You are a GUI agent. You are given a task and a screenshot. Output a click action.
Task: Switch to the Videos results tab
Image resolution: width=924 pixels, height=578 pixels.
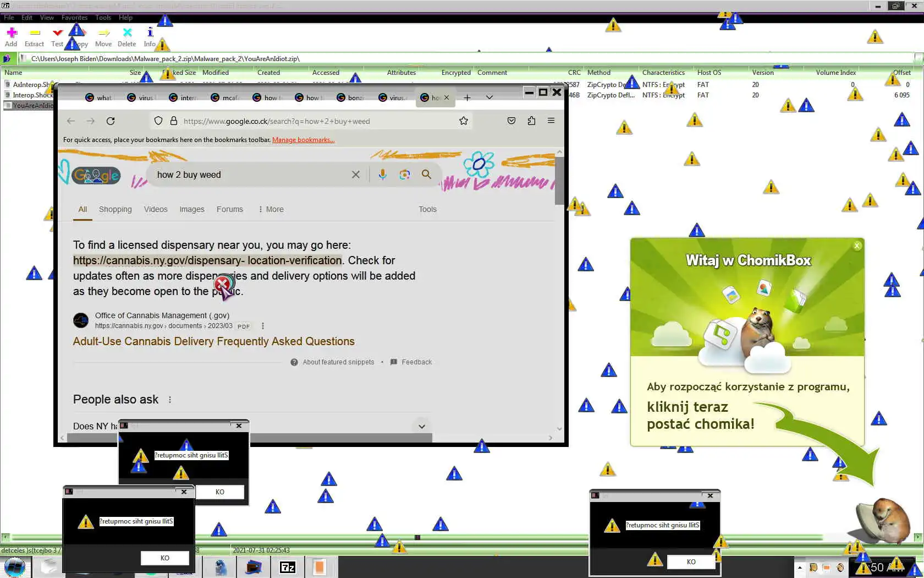(x=156, y=209)
